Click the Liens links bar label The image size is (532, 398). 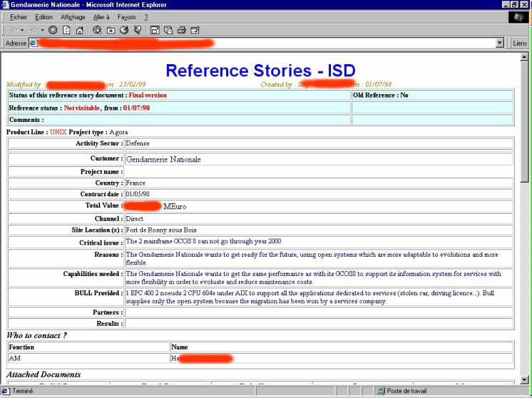pos(519,43)
